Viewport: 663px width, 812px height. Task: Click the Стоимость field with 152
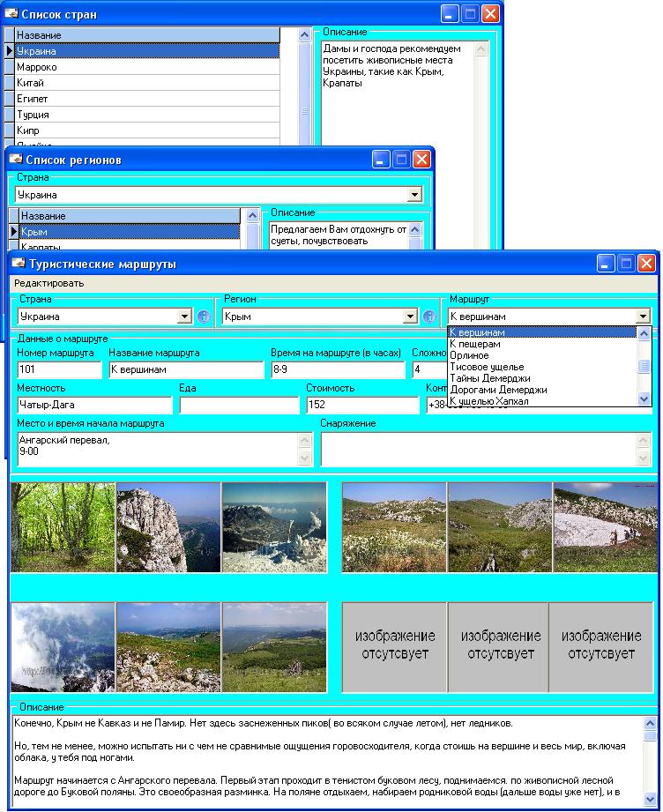click(x=362, y=405)
